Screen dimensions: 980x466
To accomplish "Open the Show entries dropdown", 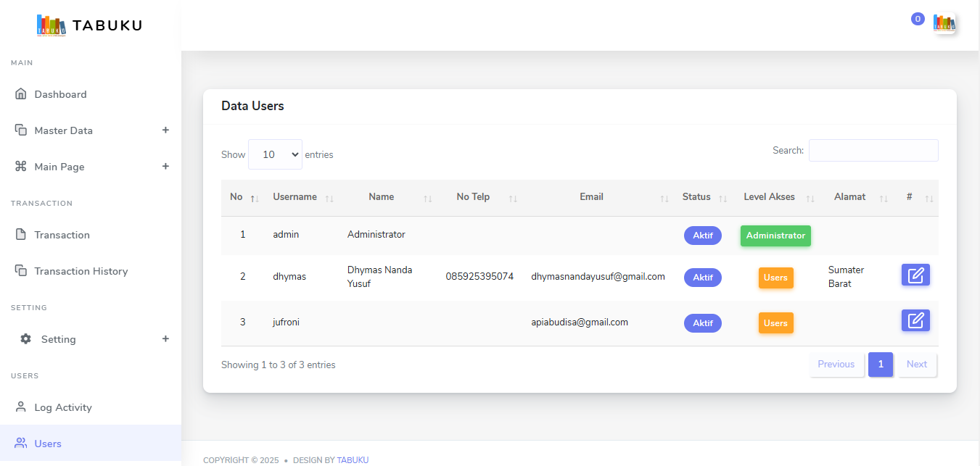I will (x=275, y=154).
